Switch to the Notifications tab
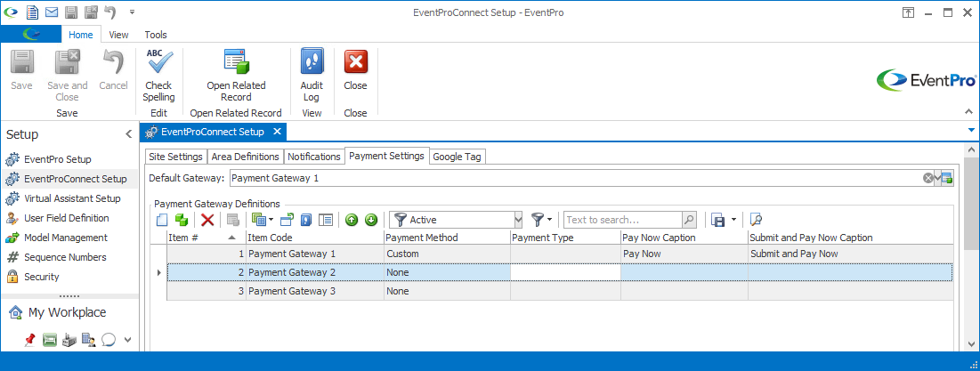 coord(314,157)
